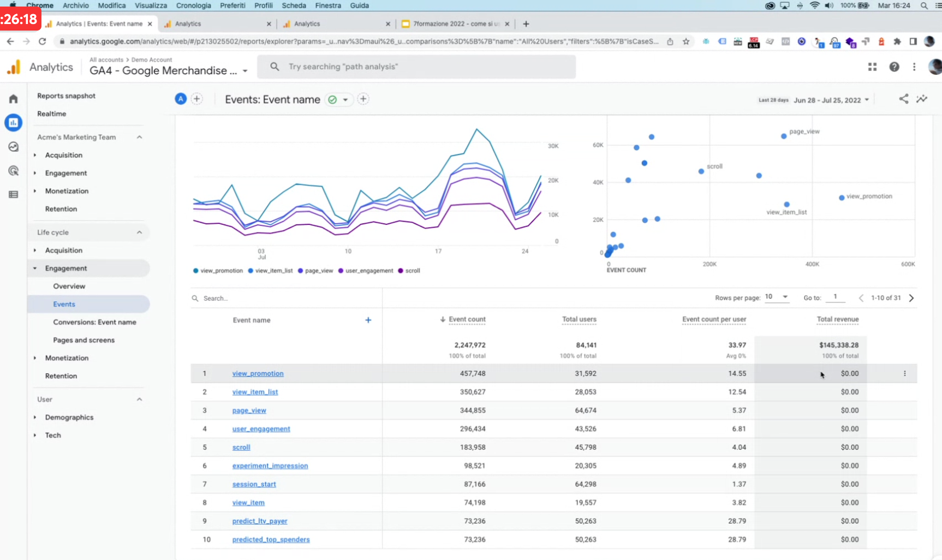Screen dimensions: 942x560
Task: Open the Advertising icon in left rail
Action: pyautogui.click(x=13, y=171)
